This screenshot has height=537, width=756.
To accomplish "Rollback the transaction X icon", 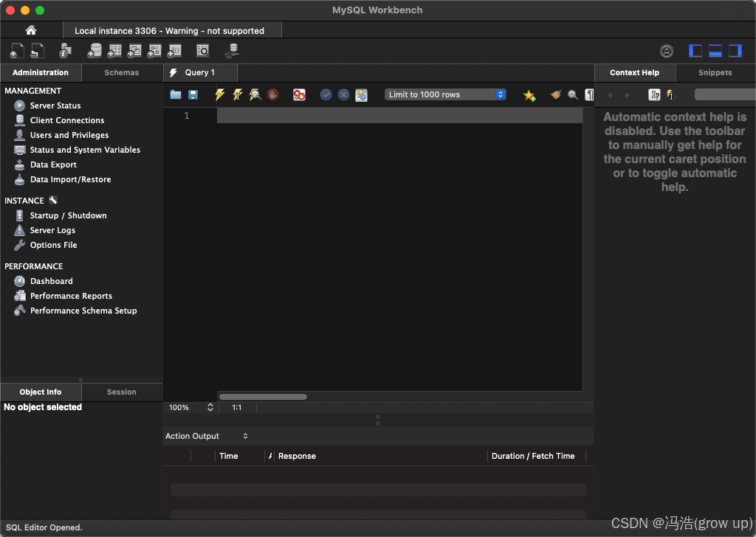I will point(343,94).
